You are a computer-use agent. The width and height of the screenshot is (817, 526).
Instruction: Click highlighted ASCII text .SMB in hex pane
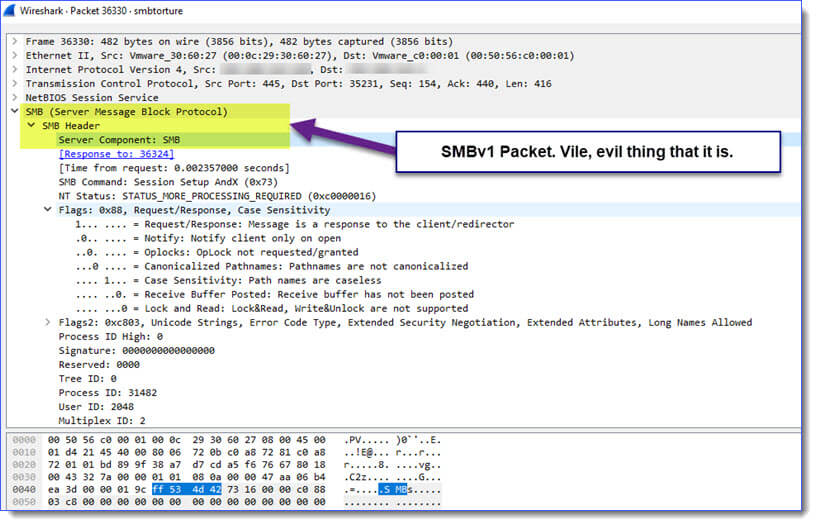click(x=392, y=489)
